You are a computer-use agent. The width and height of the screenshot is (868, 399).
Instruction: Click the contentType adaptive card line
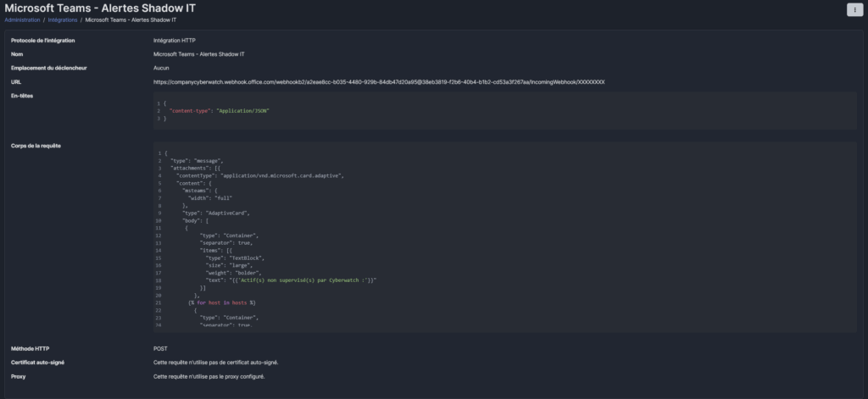coord(260,175)
